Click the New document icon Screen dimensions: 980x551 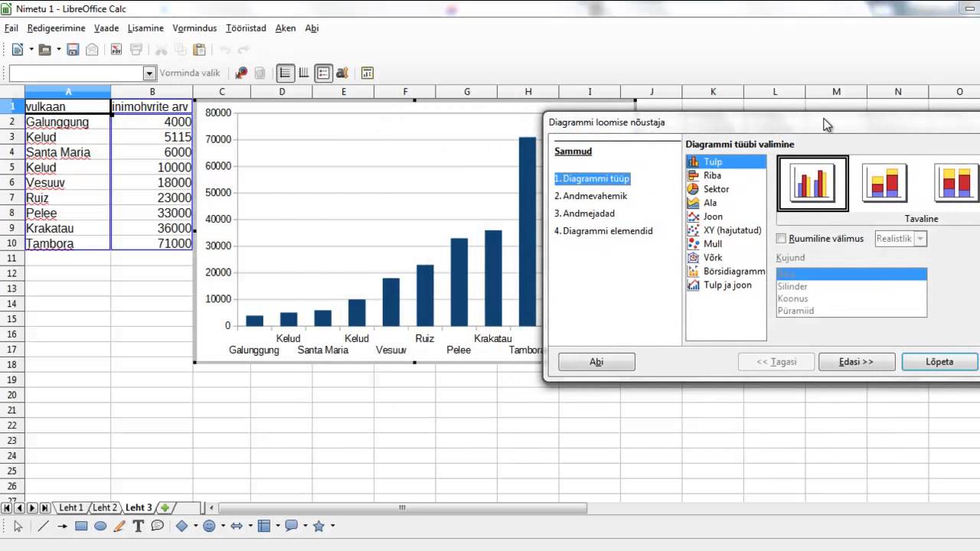click(17, 50)
